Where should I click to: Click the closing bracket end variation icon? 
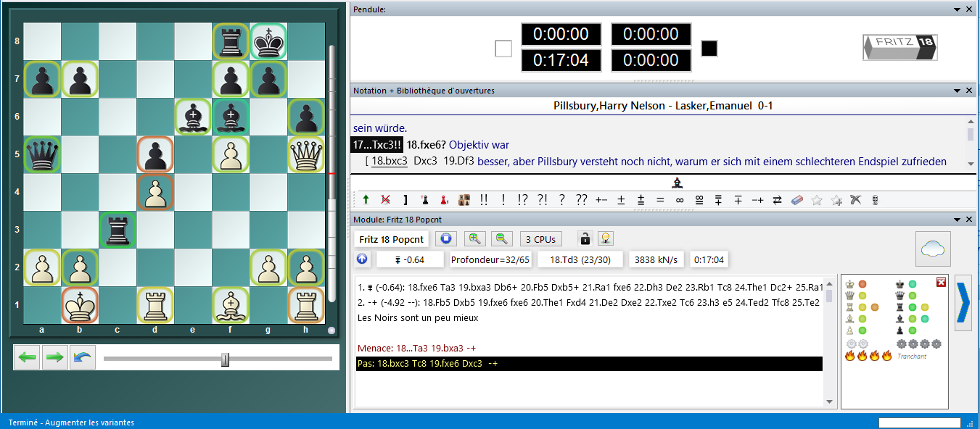click(405, 199)
